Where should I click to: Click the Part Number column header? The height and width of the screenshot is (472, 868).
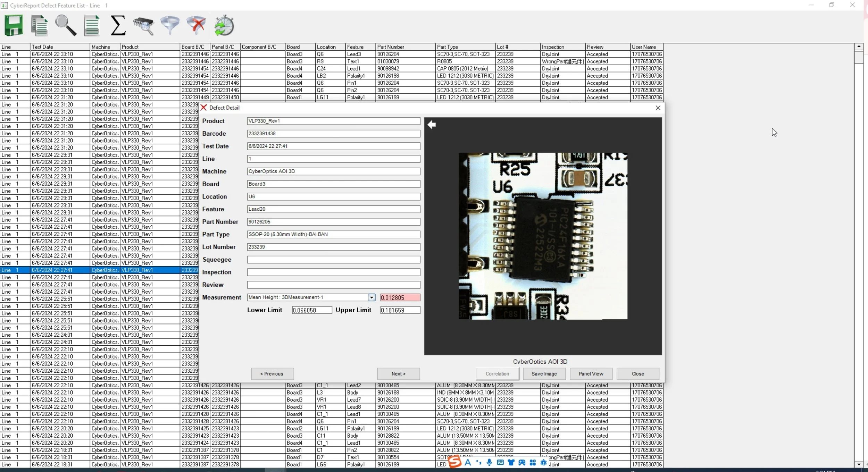(x=405, y=47)
